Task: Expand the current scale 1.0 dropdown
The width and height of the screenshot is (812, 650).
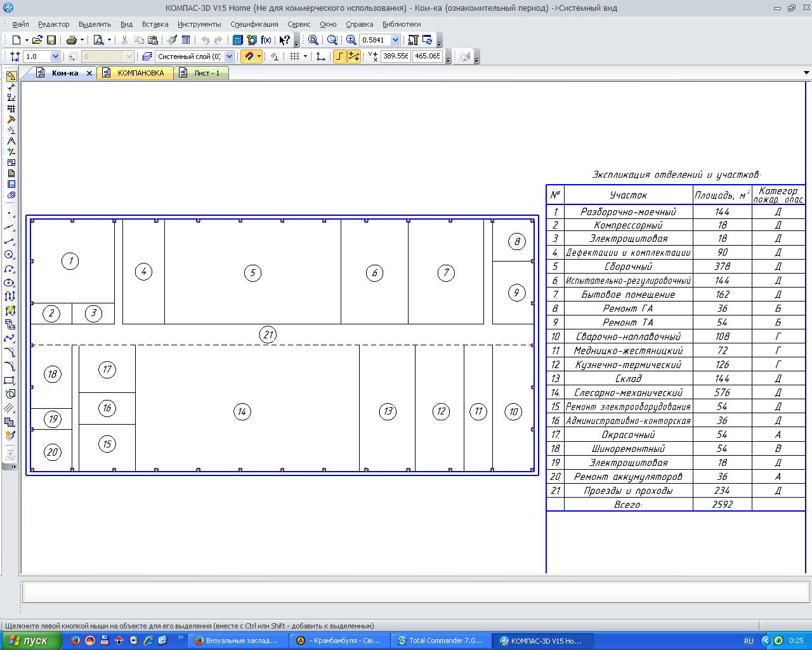Action: (x=55, y=56)
